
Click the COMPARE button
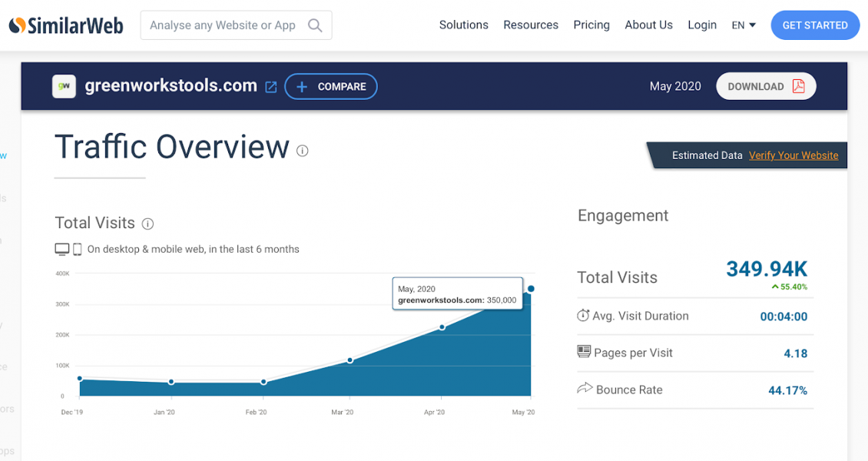click(331, 87)
